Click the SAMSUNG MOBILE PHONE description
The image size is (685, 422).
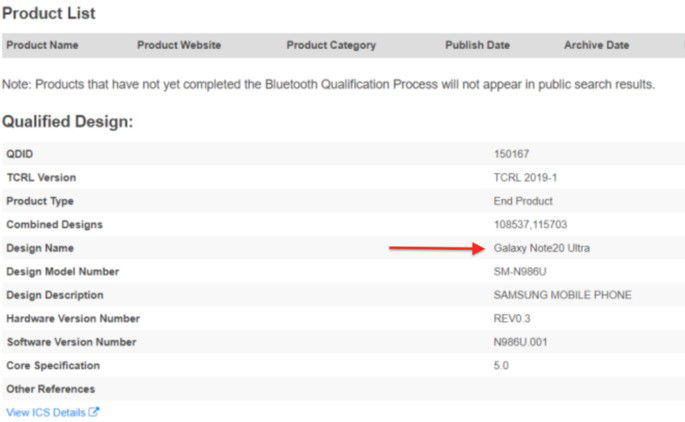tap(563, 295)
